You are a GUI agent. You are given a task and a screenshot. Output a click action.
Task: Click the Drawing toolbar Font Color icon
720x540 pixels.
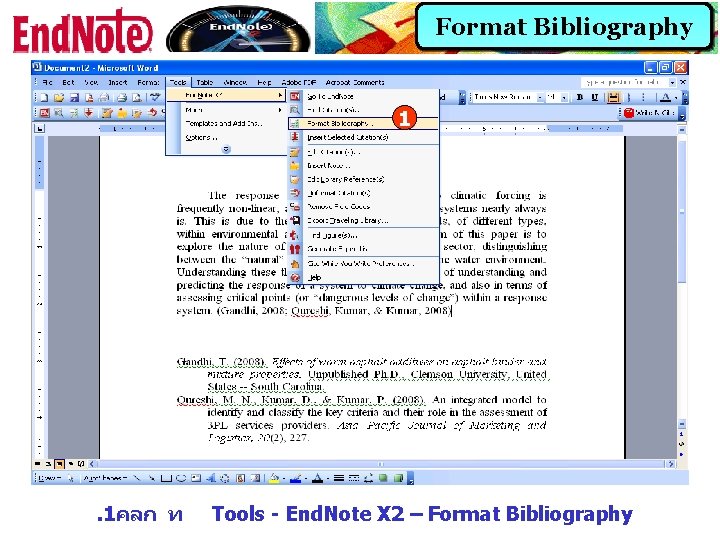[317, 478]
